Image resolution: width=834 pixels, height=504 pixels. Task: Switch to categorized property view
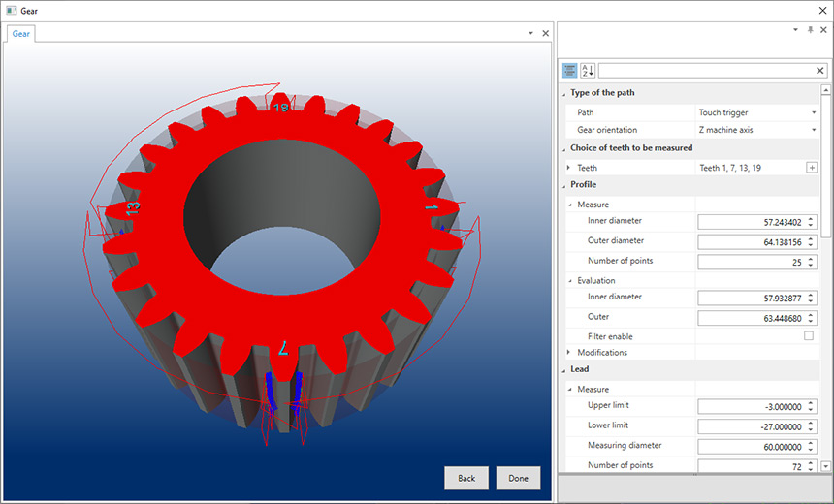click(x=569, y=71)
